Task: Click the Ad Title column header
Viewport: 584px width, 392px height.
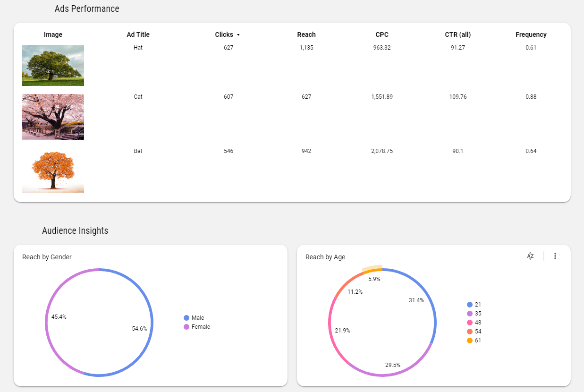Action: click(138, 34)
